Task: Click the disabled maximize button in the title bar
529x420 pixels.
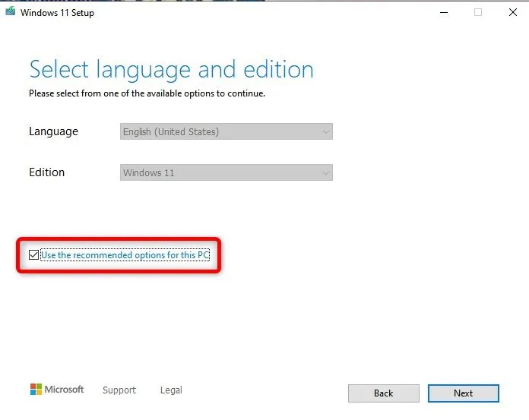Action: pos(478,12)
